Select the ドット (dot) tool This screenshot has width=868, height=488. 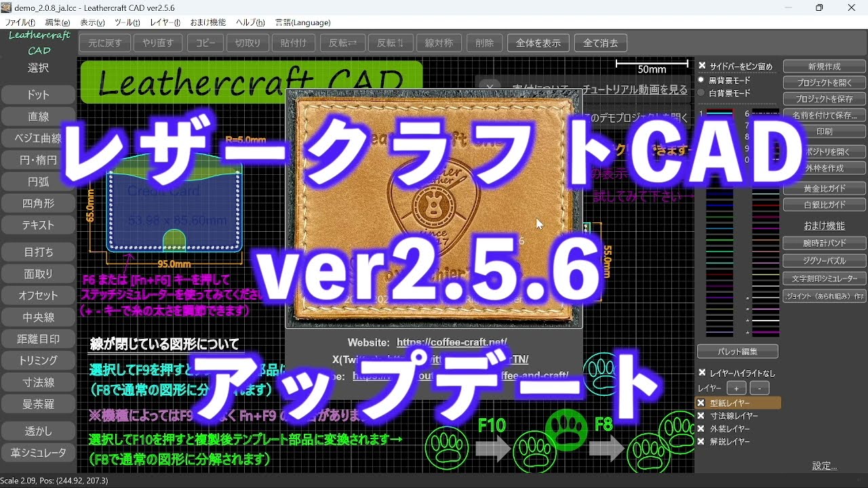pyautogui.click(x=39, y=95)
